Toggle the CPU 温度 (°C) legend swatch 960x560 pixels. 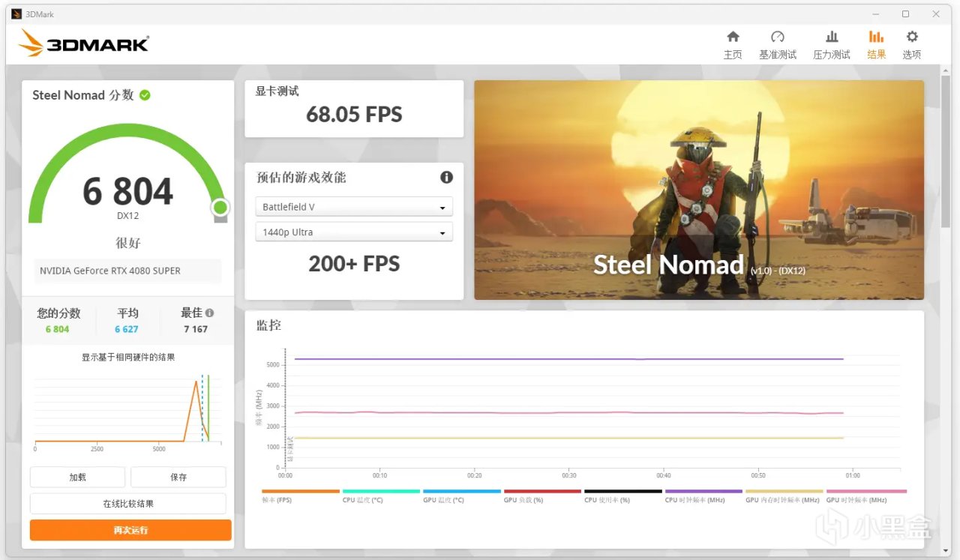tap(381, 492)
